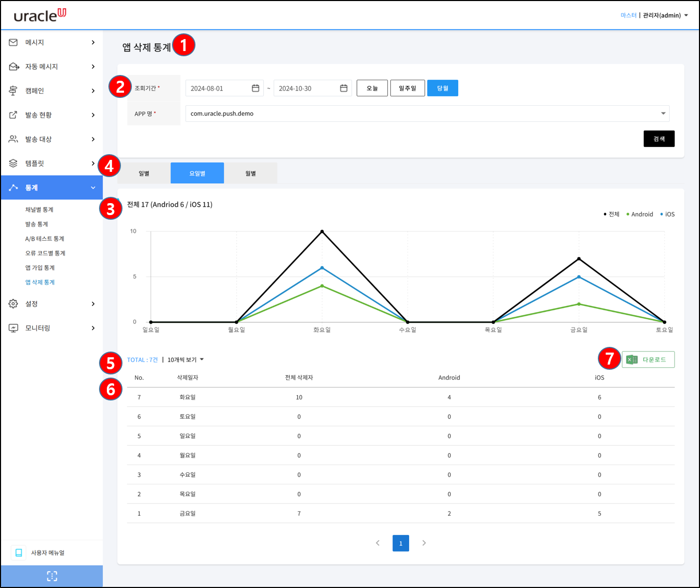Click the 사용자 메뉴얼 book icon
Screen dimensions: 700x588
click(x=19, y=553)
